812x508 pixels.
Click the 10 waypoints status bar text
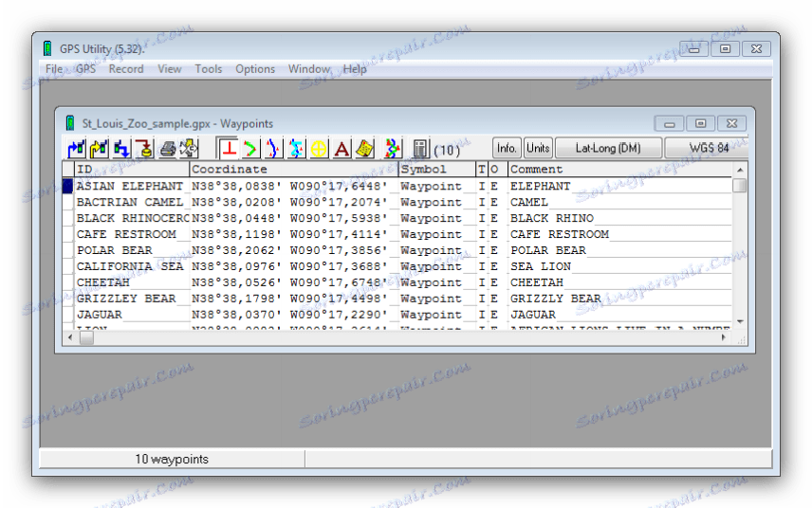coord(172,460)
